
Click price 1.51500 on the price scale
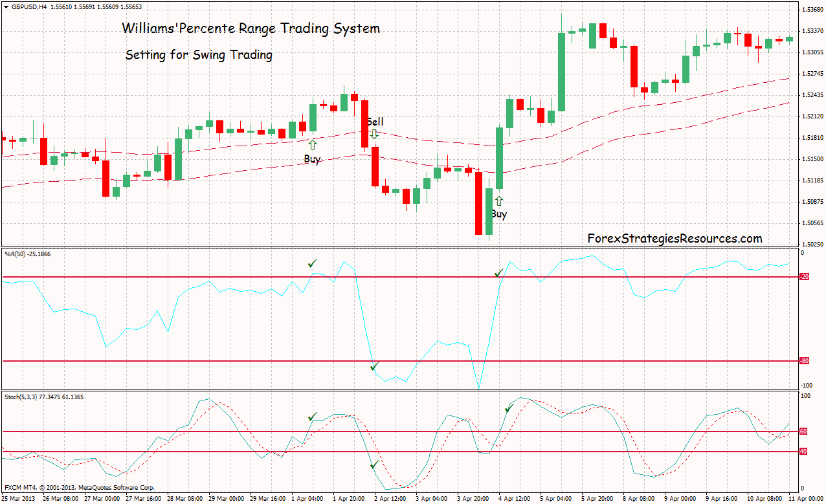(x=812, y=159)
